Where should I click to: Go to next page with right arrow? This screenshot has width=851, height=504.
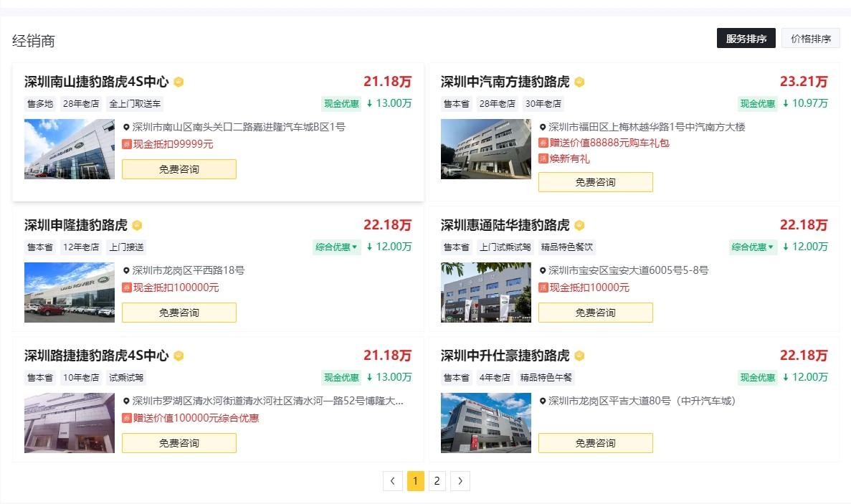tap(460, 481)
